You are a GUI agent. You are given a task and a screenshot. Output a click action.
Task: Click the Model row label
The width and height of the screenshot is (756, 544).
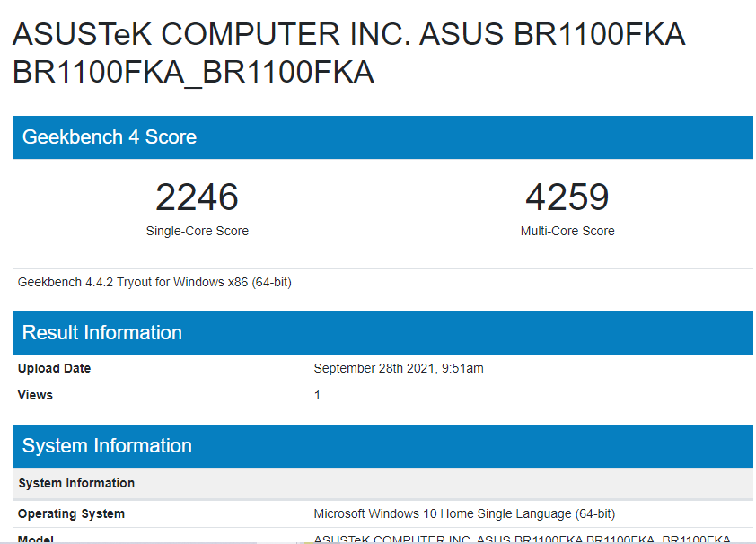pyautogui.click(x=35, y=539)
